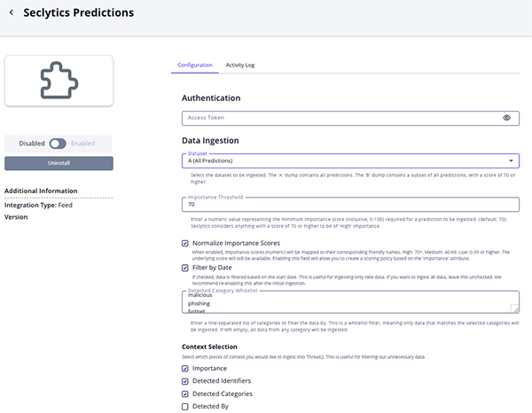Click the whitelist textarea resize handle
Image resolution: width=532 pixels, height=413 pixels.
[514, 308]
